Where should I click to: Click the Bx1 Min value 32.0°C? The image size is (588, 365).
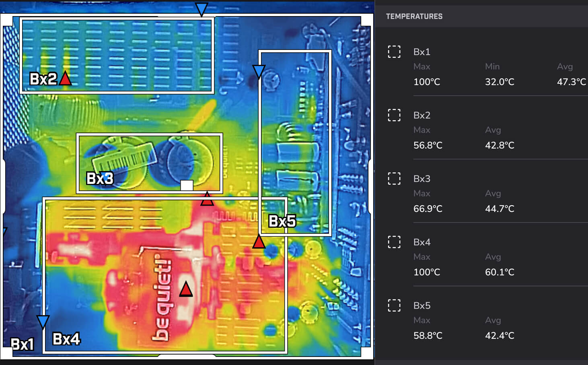[500, 82]
